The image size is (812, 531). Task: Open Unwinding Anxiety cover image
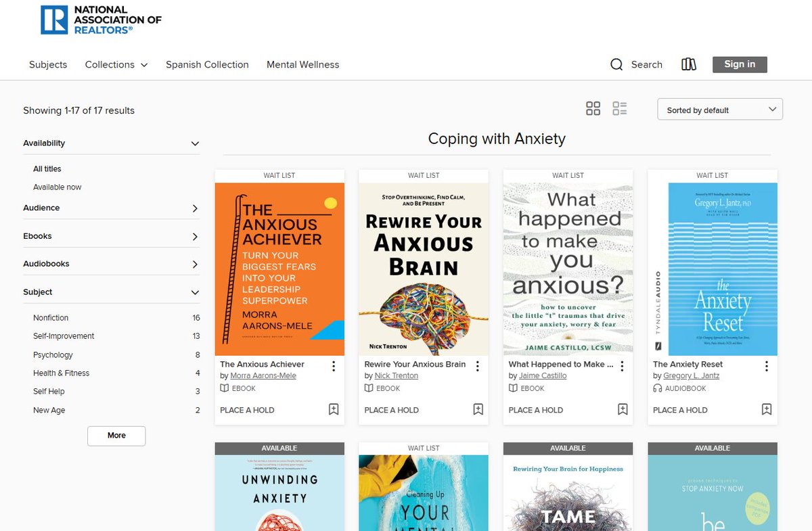coord(279,492)
